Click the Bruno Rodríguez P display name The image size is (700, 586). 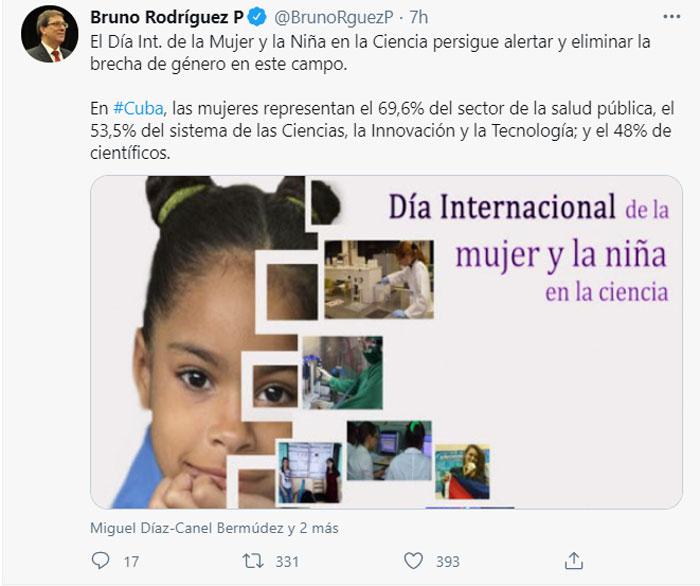click(x=167, y=17)
